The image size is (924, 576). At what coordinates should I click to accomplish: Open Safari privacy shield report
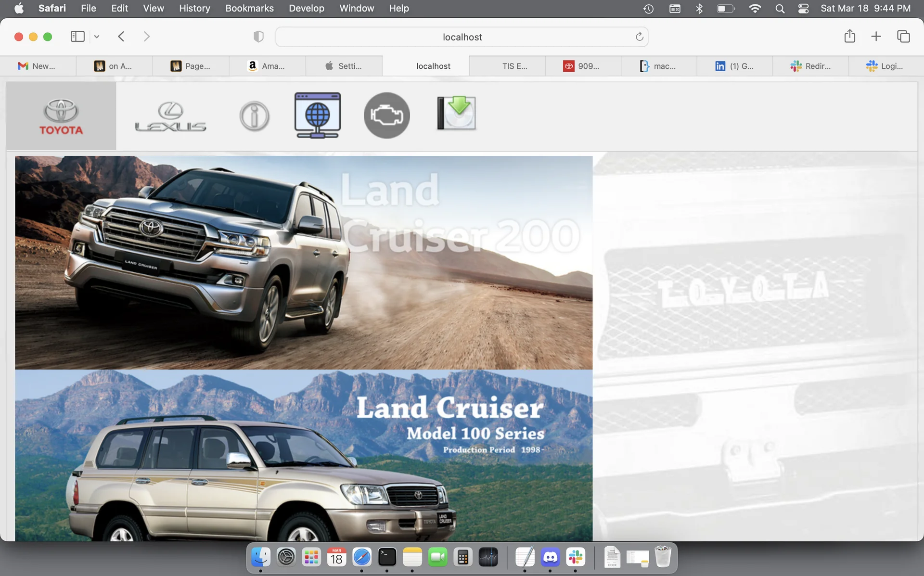[x=258, y=37]
